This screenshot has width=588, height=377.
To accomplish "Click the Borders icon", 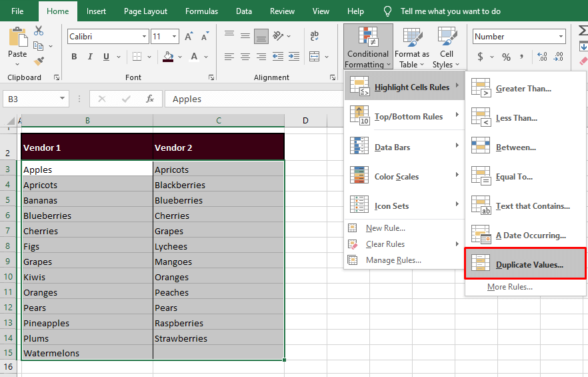I will [137, 57].
